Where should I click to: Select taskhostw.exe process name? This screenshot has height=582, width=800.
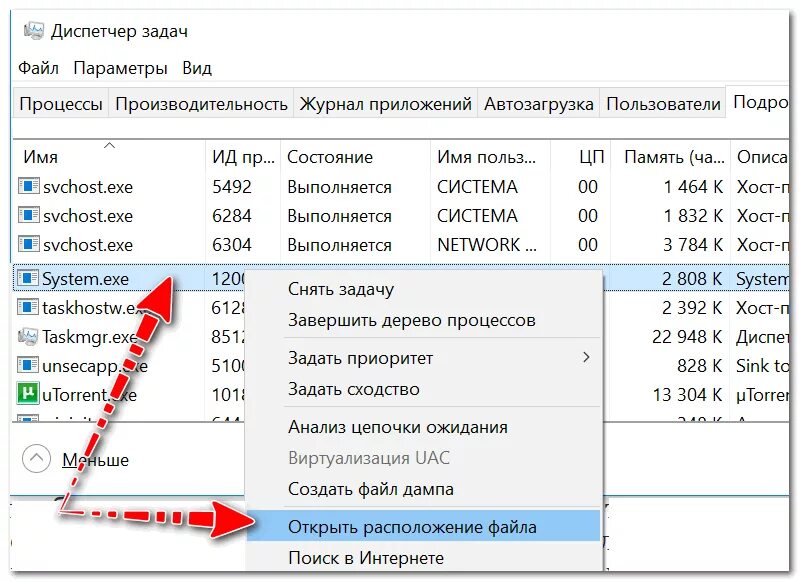(x=95, y=308)
